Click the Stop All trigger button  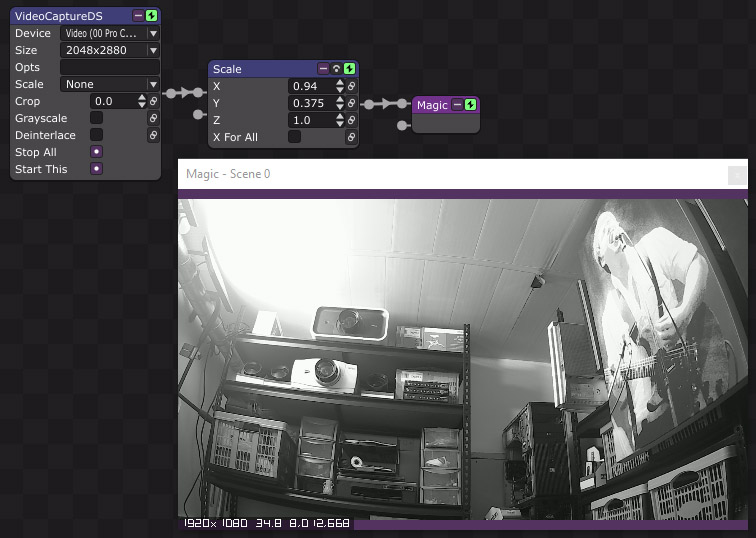tap(96, 152)
